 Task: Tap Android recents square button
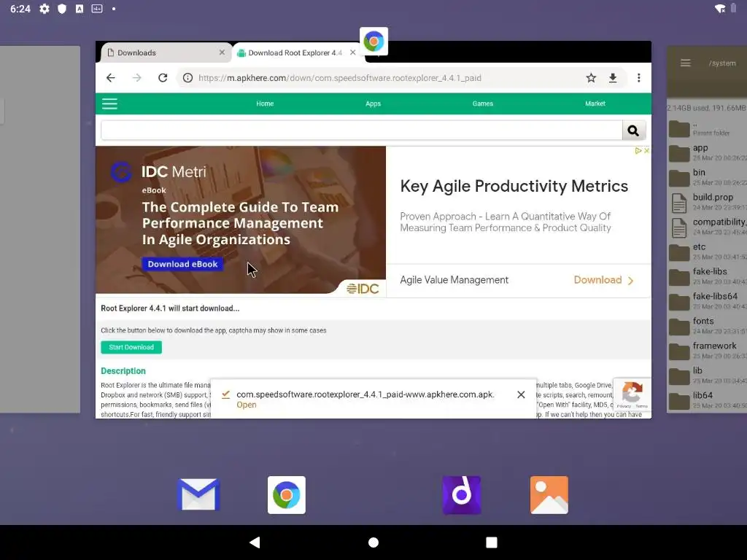pos(492,542)
